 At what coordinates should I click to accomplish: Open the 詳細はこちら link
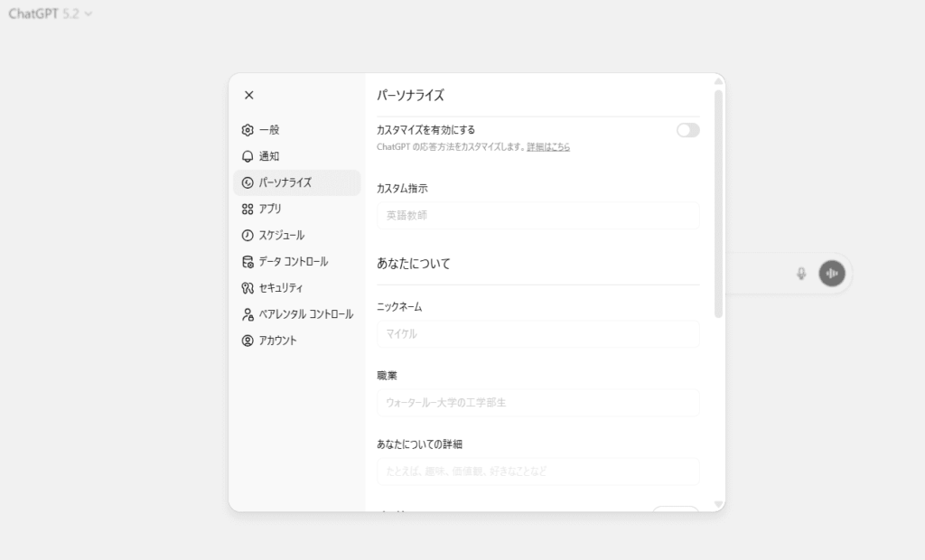[548, 146]
